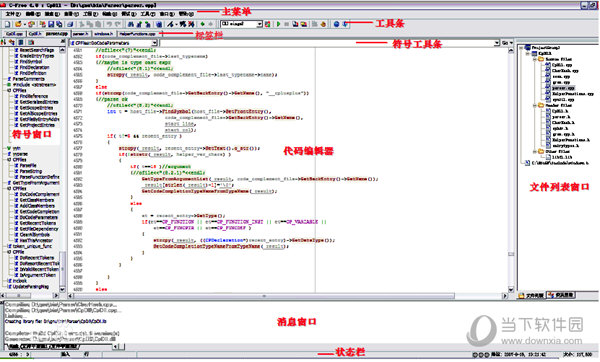Click the symbol window scroll-down arrow
Screen dimensions: 600x362
point(62,290)
